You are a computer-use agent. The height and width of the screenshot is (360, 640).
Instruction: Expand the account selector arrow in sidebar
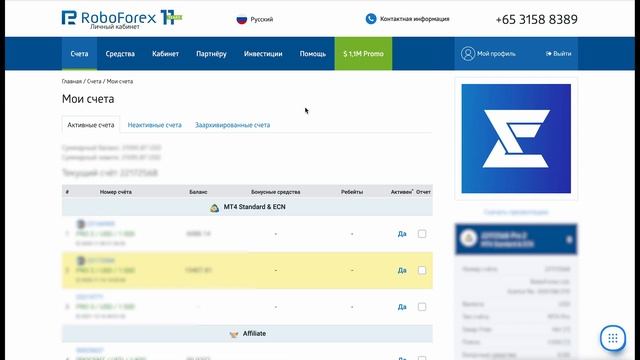[569, 240]
